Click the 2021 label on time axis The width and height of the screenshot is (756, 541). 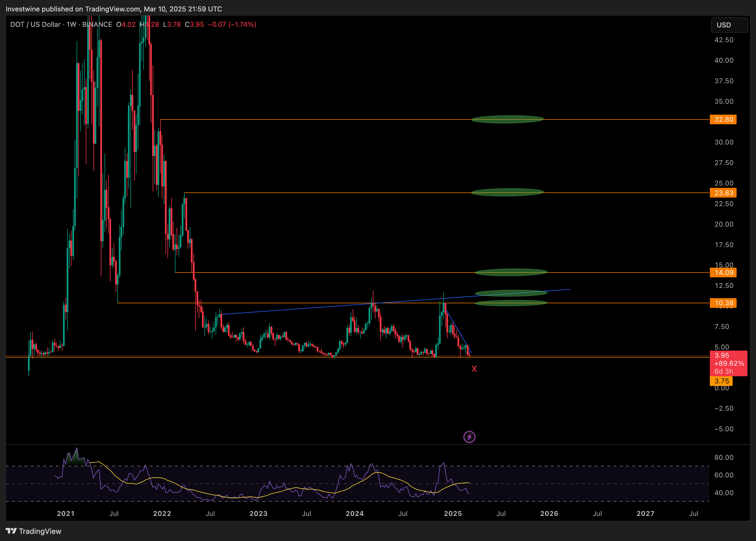(66, 513)
